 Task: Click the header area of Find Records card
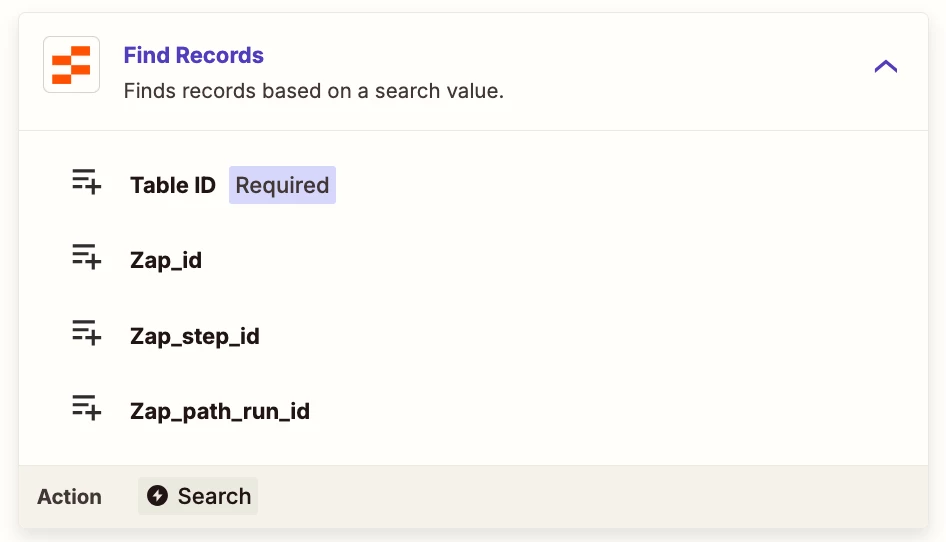[473, 72]
